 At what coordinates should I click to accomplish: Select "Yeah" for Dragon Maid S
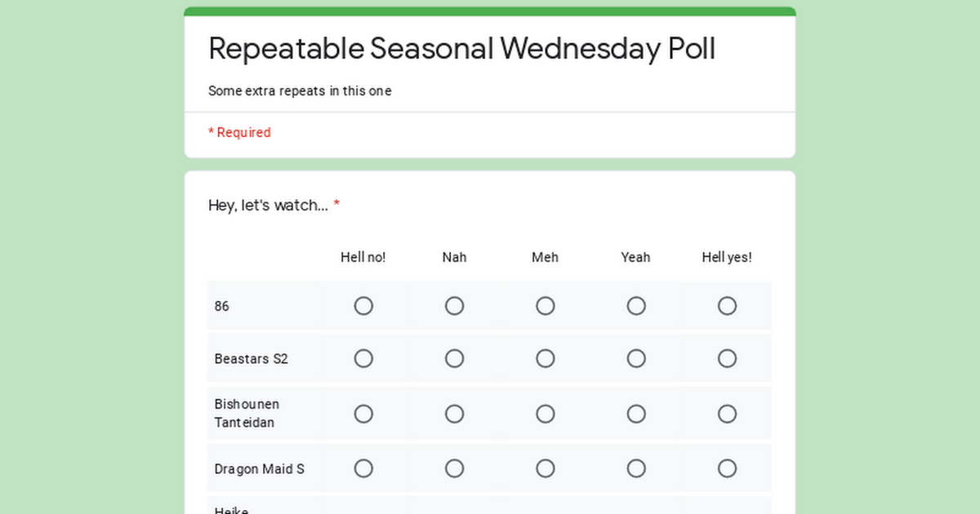[x=636, y=468]
